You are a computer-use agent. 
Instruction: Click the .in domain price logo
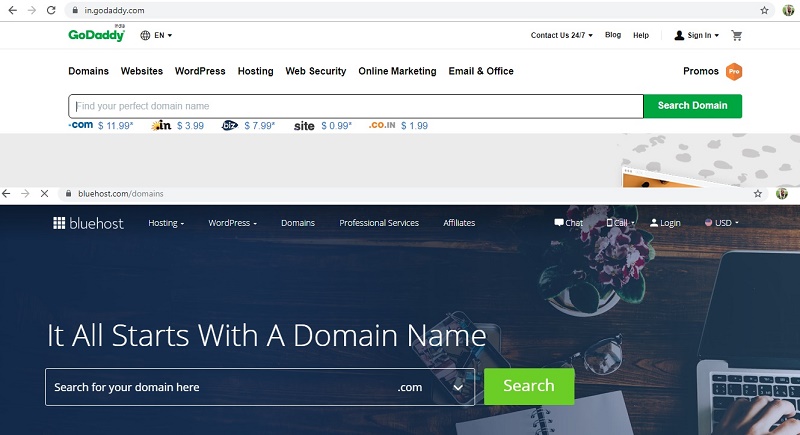[x=162, y=125]
